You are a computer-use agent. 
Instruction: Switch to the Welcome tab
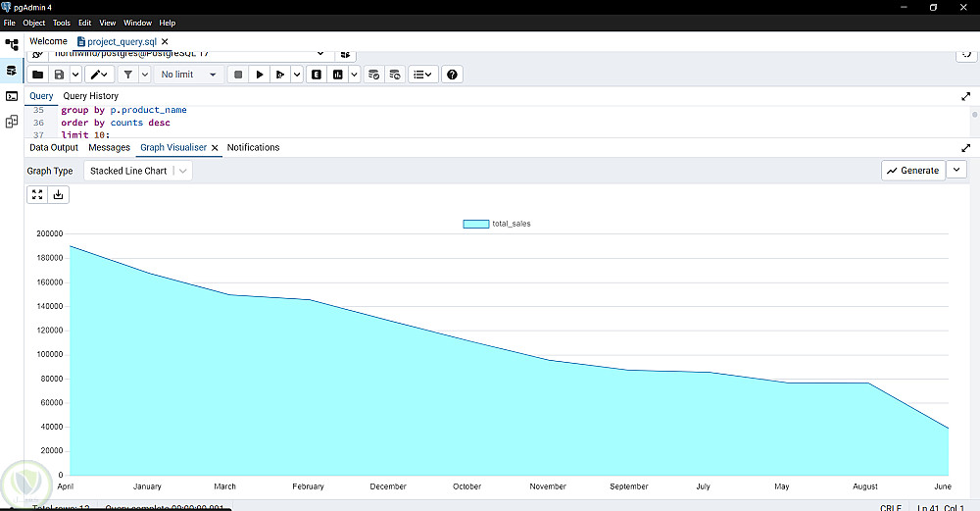point(48,41)
